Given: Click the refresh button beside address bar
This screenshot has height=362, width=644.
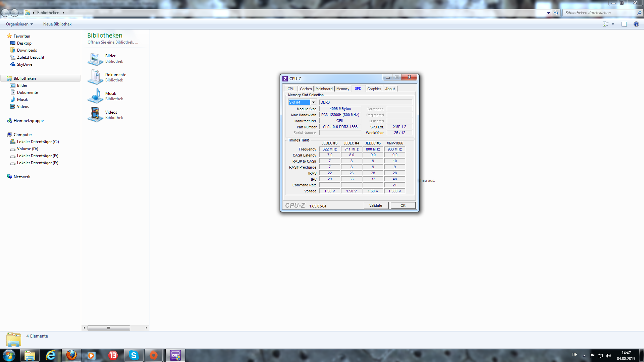Looking at the screenshot, I should click(556, 13).
